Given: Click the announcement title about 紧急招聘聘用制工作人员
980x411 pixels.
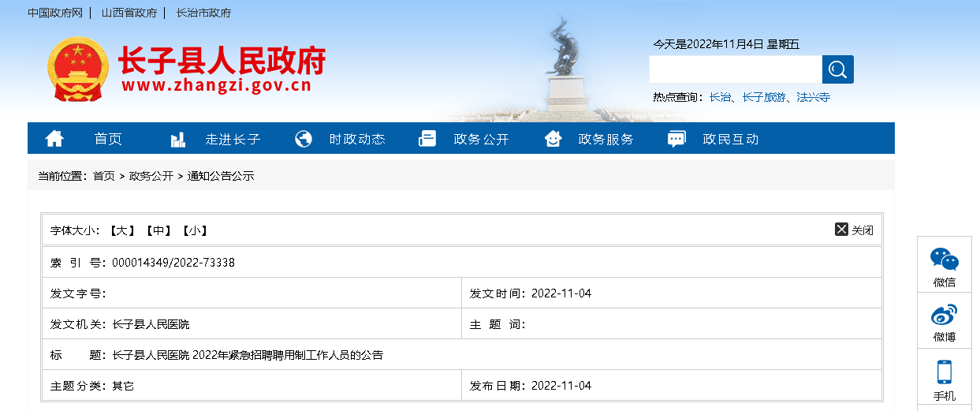Looking at the screenshot, I should point(248,355).
